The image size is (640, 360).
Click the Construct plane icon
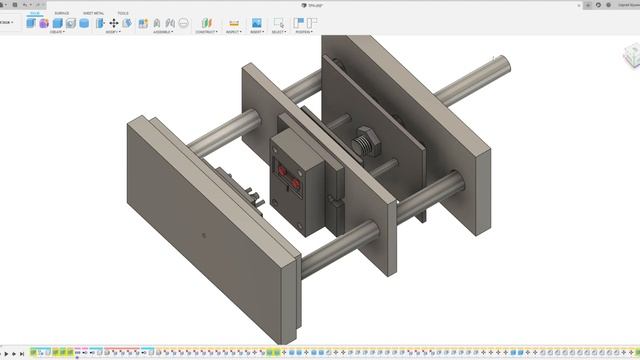tap(207, 23)
